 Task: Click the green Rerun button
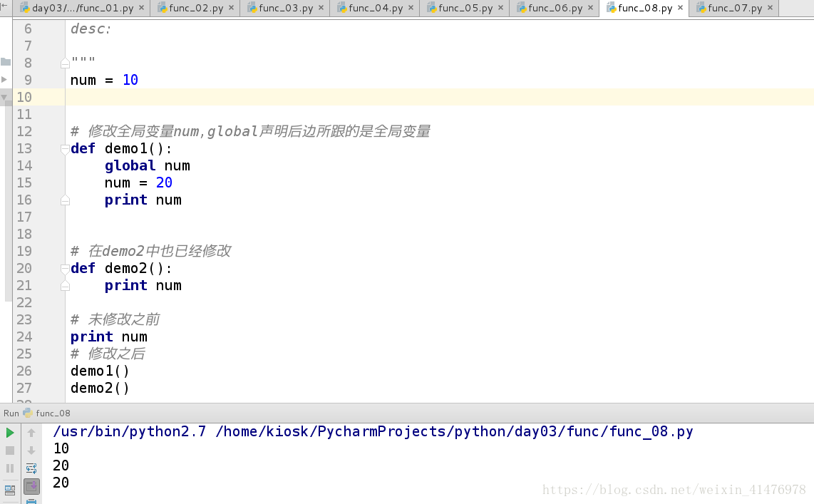tap(10, 433)
